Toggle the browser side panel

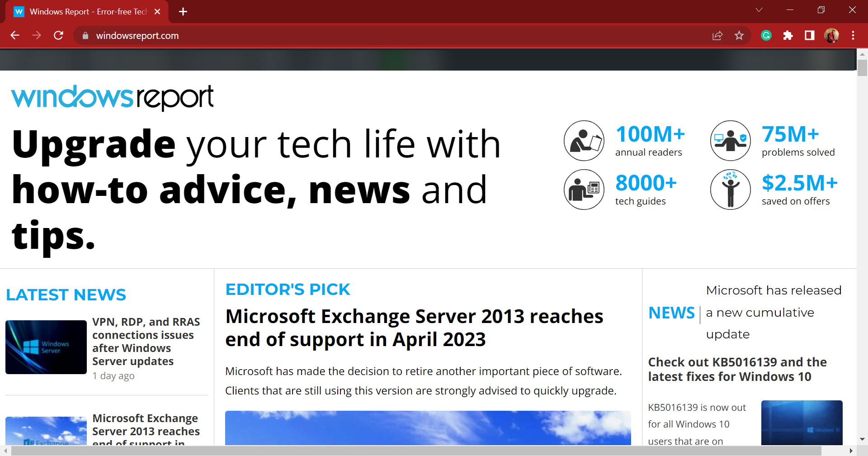[810, 35]
